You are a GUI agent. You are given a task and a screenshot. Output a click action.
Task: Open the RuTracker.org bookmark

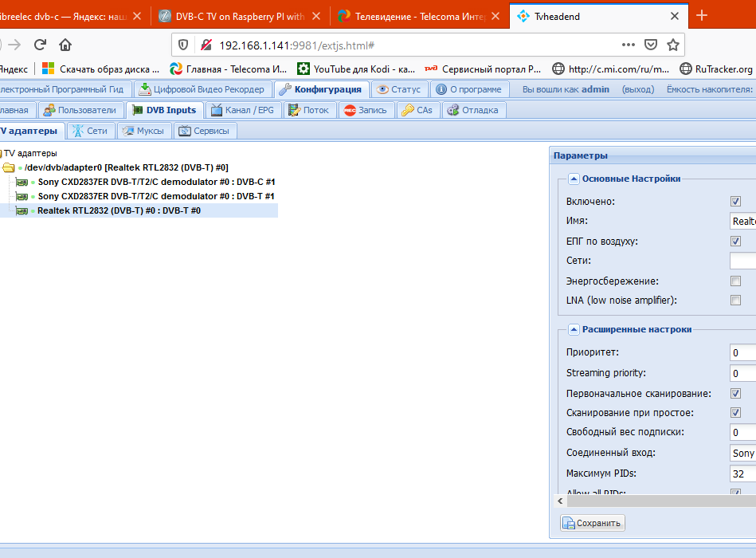(x=715, y=69)
